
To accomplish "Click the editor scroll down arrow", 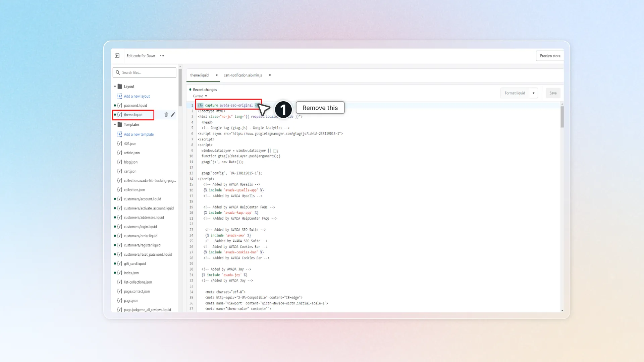I will coord(562,311).
